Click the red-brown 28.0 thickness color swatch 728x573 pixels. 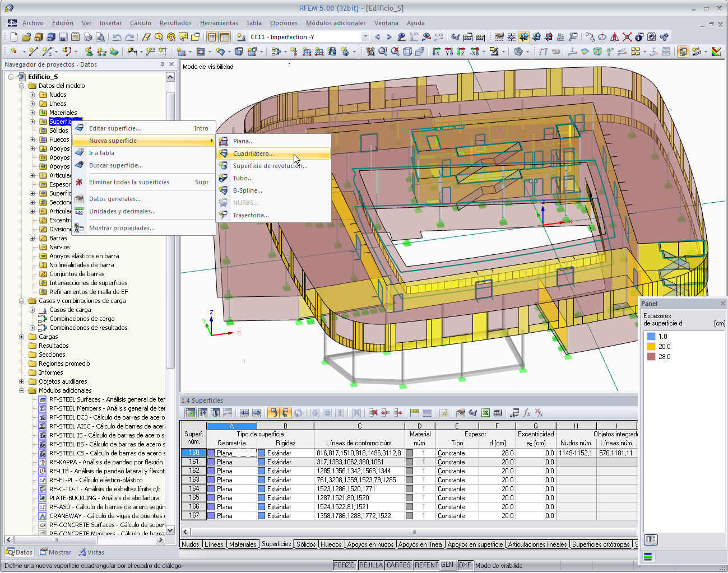tap(651, 356)
